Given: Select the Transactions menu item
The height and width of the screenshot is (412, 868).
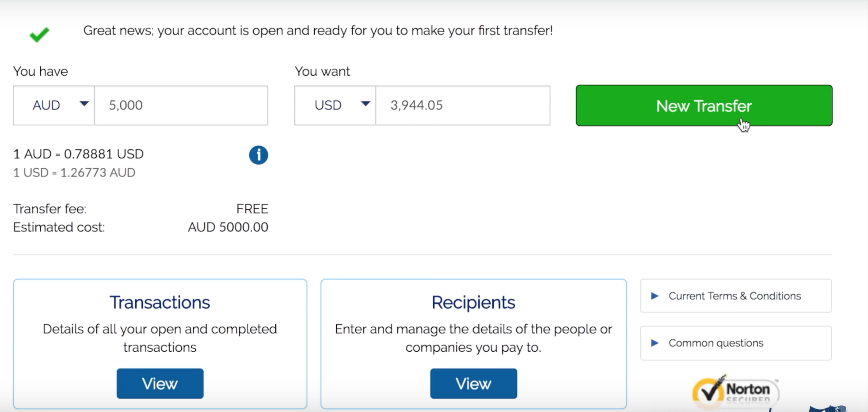Looking at the screenshot, I should tap(160, 302).
